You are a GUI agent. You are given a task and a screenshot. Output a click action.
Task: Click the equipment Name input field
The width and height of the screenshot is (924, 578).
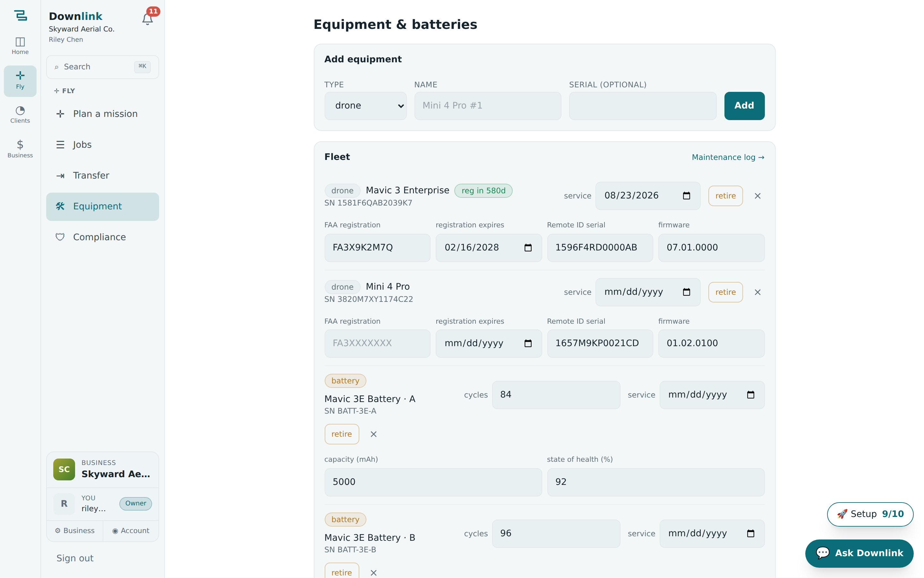tap(488, 106)
